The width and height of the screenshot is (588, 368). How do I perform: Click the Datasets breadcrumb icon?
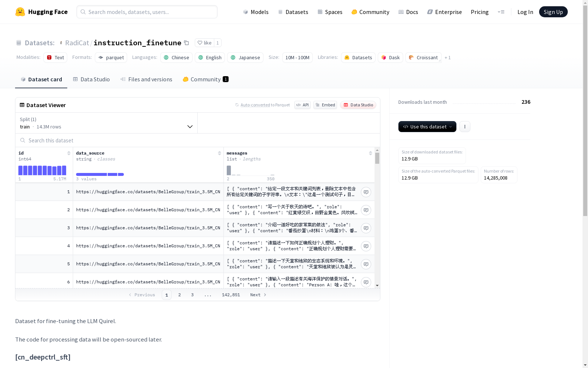tap(19, 43)
